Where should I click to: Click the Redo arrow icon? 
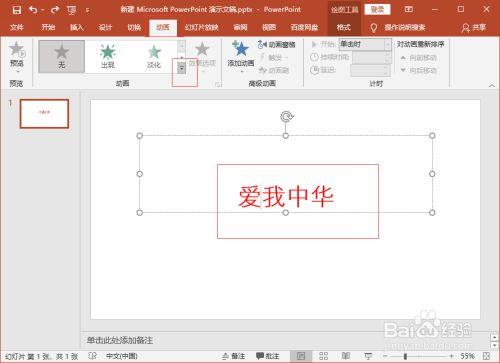coord(55,10)
